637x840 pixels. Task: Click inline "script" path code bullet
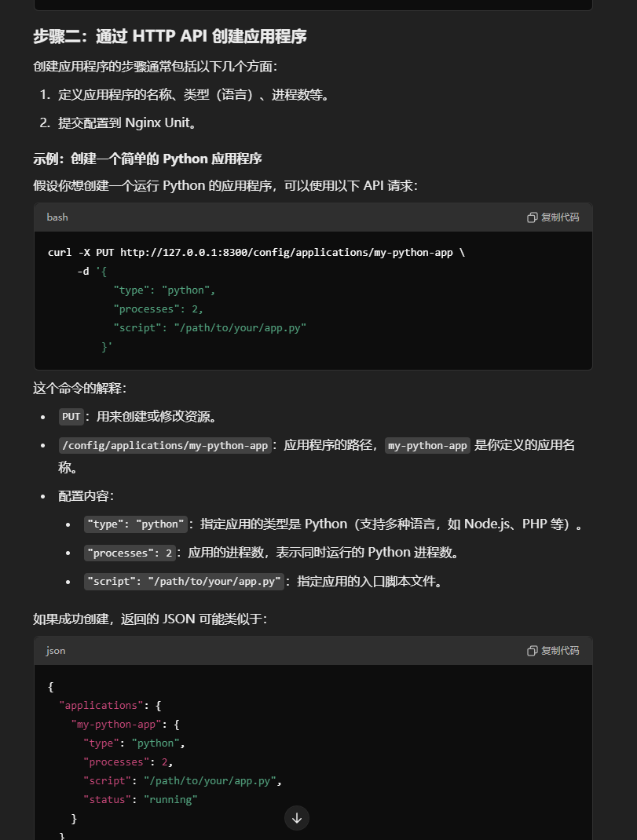click(x=184, y=582)
